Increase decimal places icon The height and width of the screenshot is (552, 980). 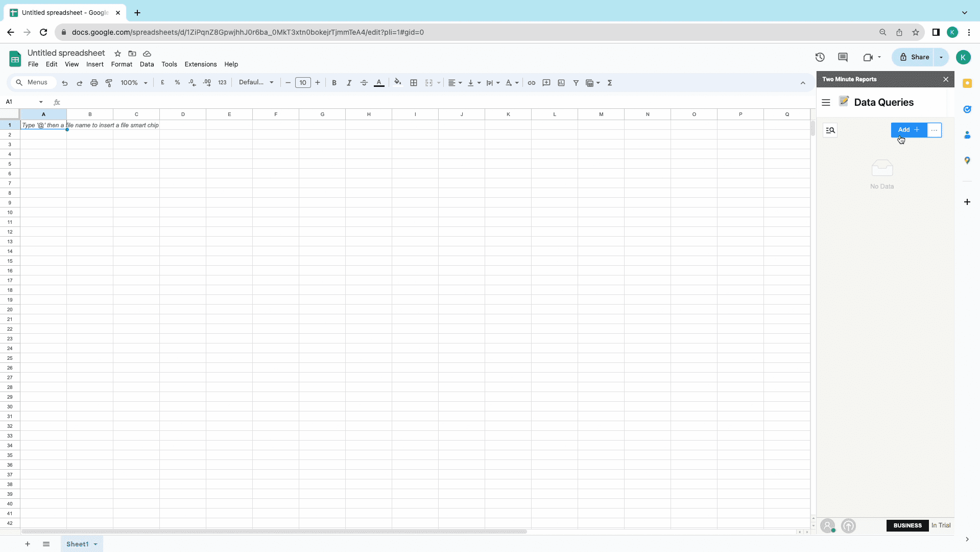[x=207, y=82]
